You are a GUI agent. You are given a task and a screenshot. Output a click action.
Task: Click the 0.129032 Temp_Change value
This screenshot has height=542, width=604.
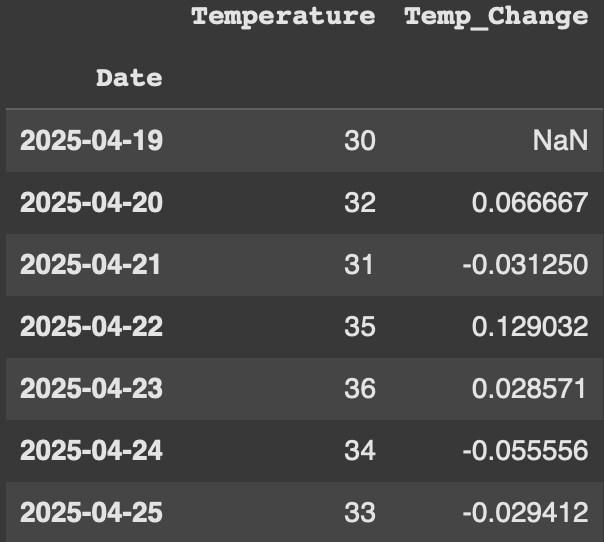(x=530, y=326)
